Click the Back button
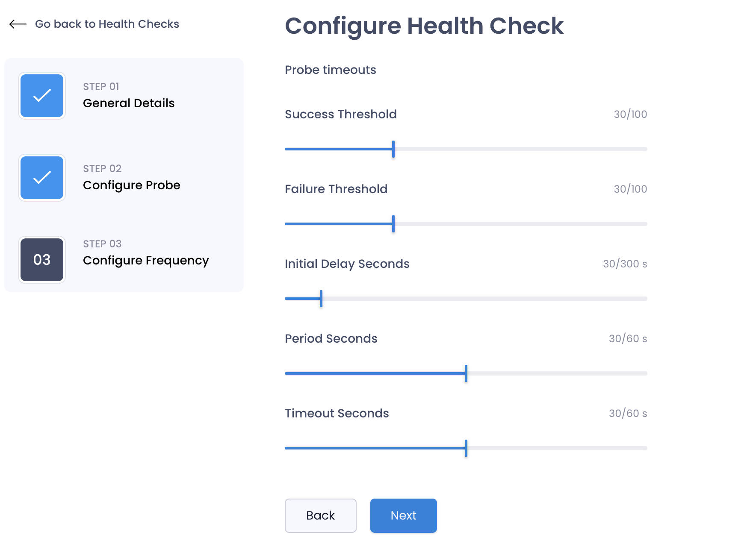Image resolution: width=756 pixels, height=552 pixels. (x=321, y=516)
